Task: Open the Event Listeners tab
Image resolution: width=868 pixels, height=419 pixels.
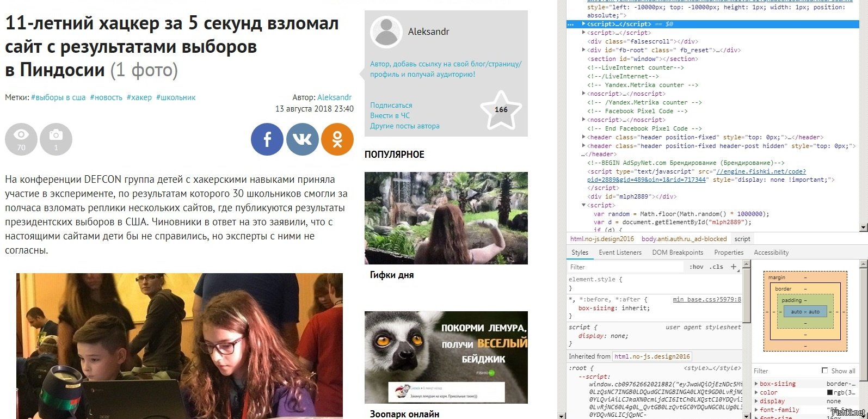Action: tap(620, 252)
